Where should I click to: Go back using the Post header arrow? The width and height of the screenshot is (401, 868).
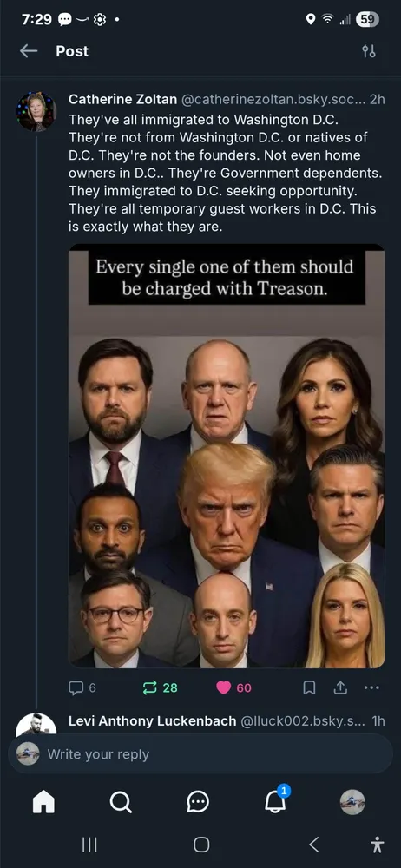coord(29,51)
